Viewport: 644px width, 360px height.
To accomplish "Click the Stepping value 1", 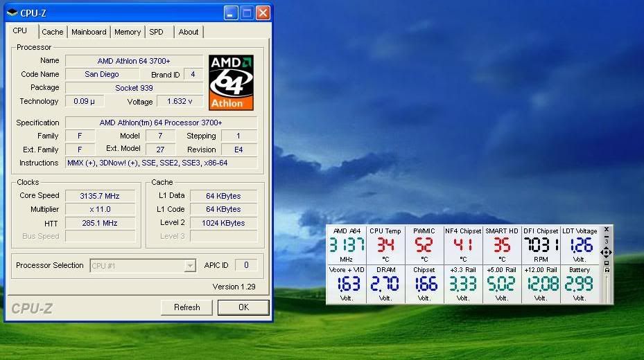I will [239, 136].
